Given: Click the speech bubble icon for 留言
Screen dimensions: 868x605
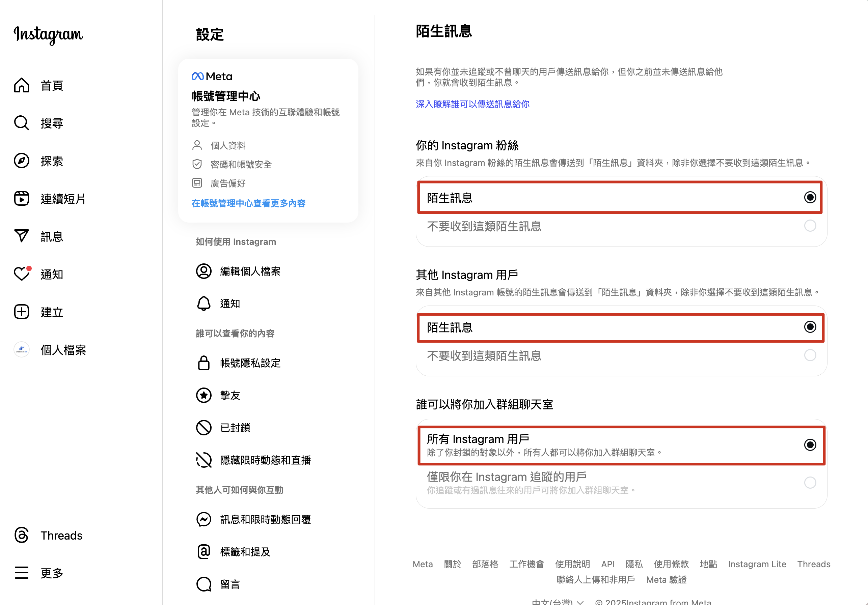Looking at the screenshot, I should 204,584.
